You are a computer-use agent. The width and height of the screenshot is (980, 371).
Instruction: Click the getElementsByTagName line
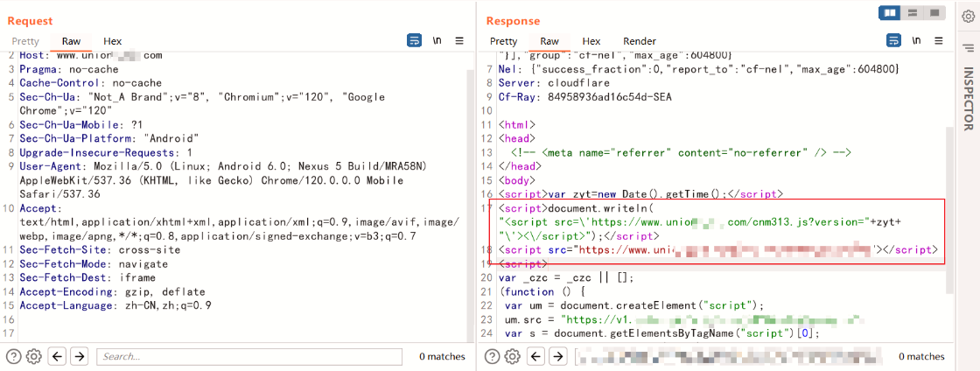tap(661, 333)
